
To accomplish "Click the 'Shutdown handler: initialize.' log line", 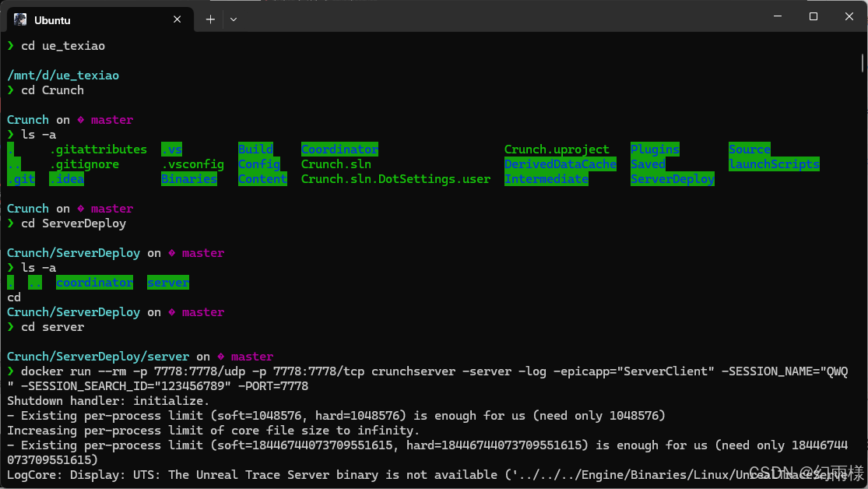I will click(x=108, y=401).
